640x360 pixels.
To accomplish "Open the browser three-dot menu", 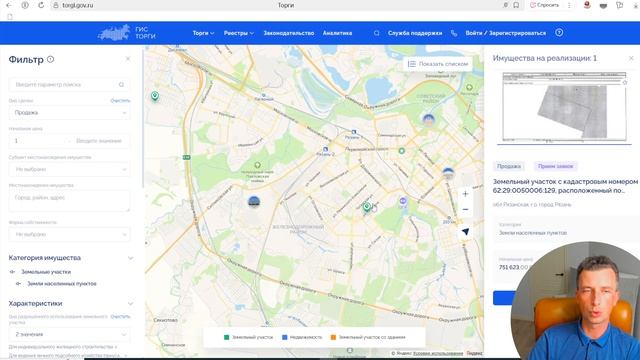I will (569, 5).
